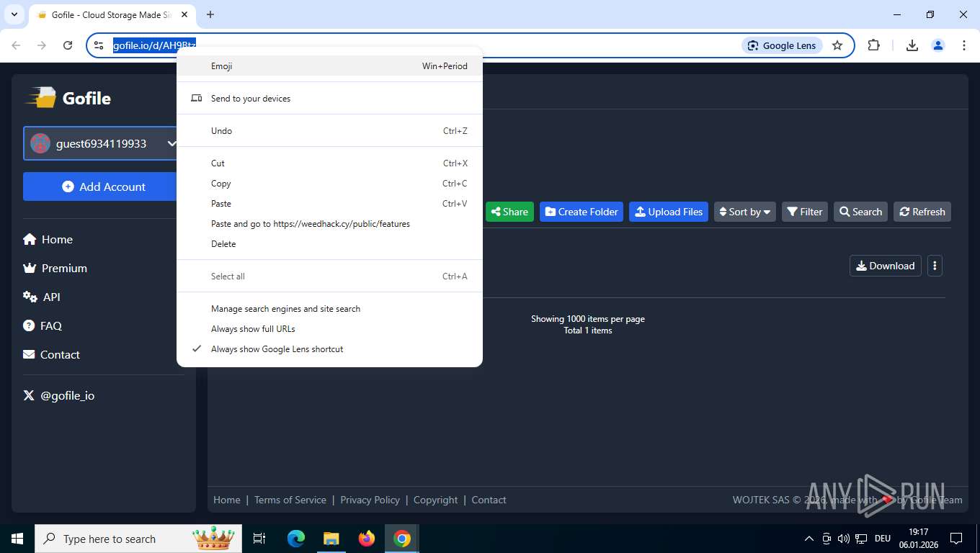Open the Premium page from sidebar

coord(55,268)
